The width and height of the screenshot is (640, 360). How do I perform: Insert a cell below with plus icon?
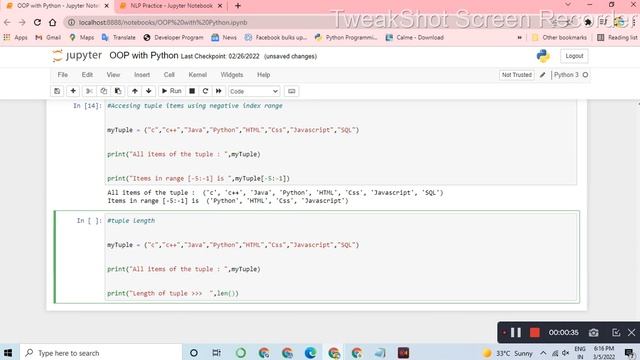pos(73,91)
